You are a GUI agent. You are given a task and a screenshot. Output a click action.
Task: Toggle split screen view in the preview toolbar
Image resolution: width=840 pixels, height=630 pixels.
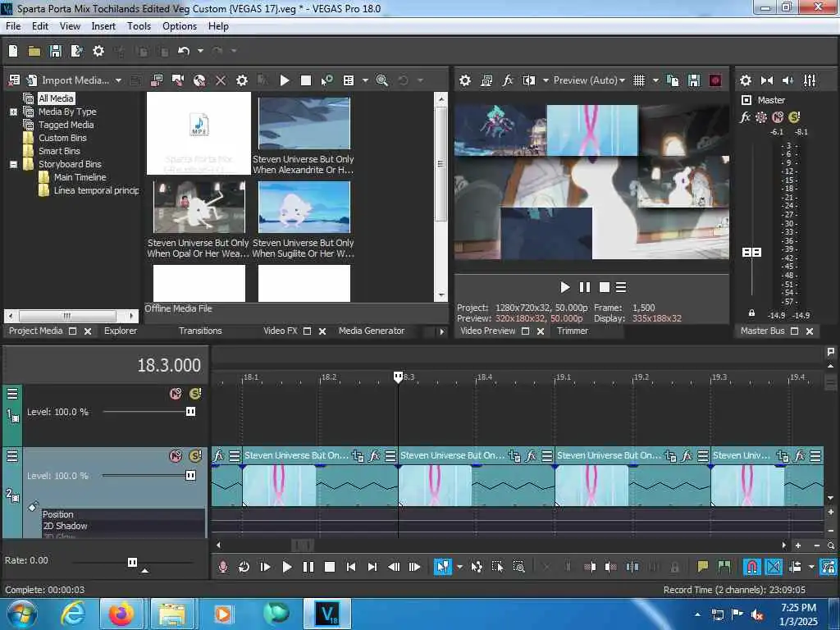(529, 80)
